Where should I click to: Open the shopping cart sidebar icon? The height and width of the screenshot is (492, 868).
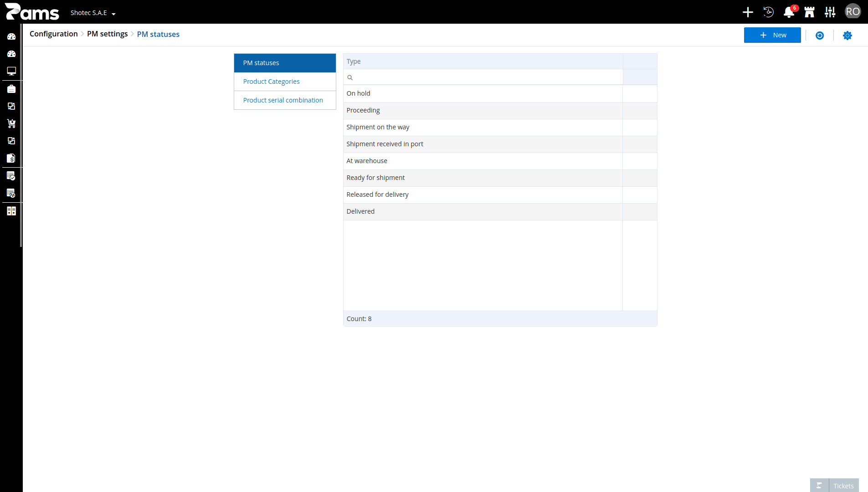click(x=11, y=123)
